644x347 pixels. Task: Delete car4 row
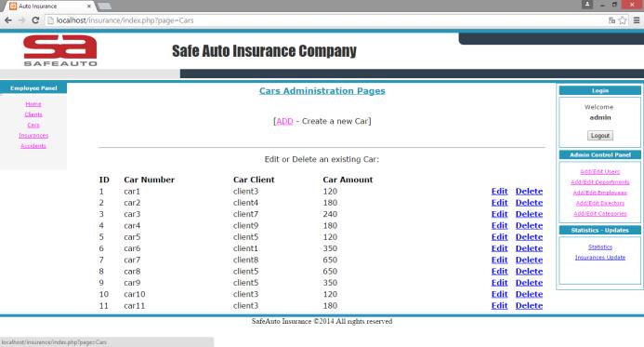(529, 226)
